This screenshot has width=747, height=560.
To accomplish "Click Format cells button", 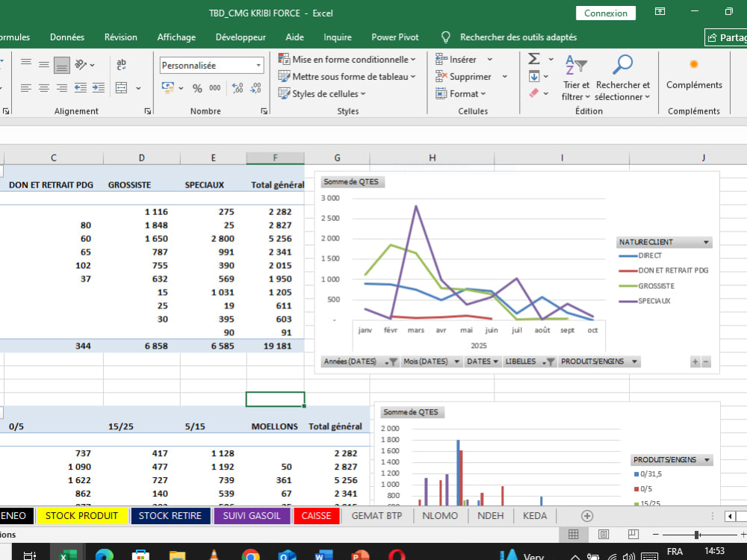I will 461,94.
